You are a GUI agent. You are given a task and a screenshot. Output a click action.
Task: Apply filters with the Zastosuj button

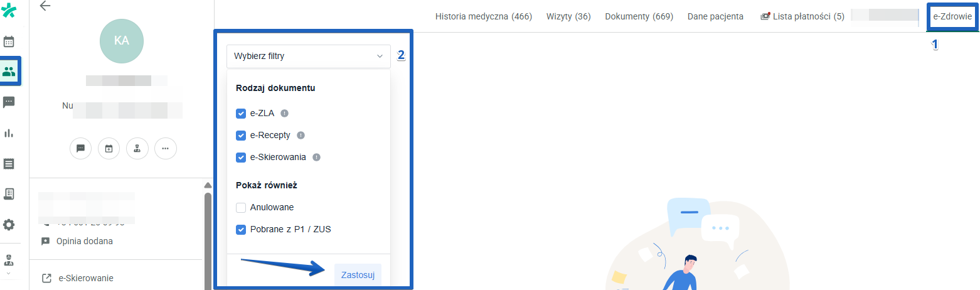click(x=358, y=275)
